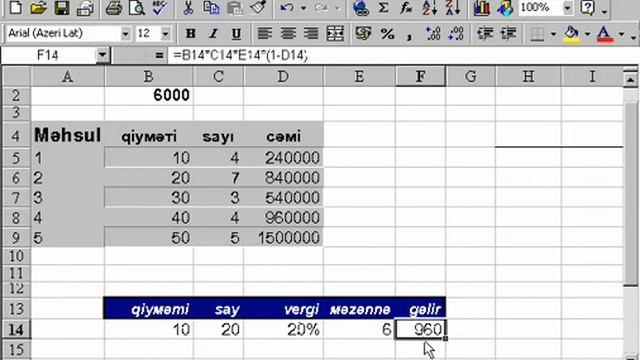
Task: Select cell with value 1500000
Action: coord(284,238)
